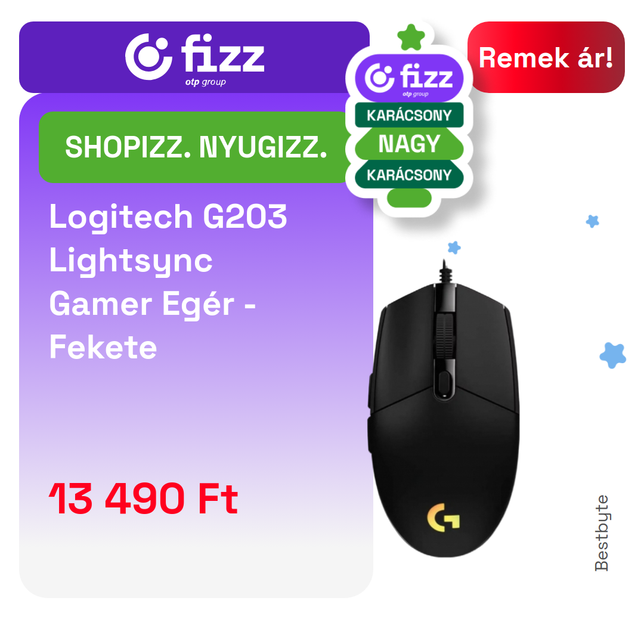Click the fizz logo on tree badge

pyautogui.click(x=409, y=79)
